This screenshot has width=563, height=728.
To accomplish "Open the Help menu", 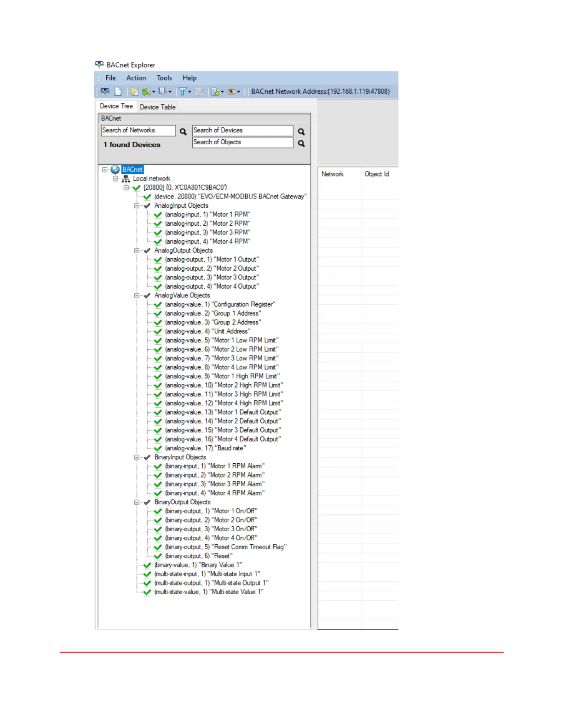I will coord(190,78).
